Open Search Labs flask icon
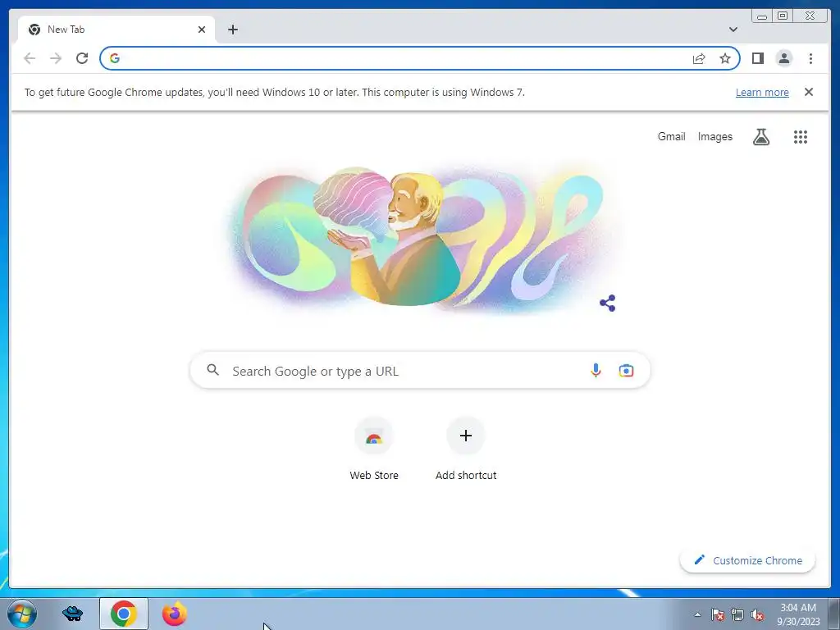This screenshot has width=840, height=630. click(761, 137)
